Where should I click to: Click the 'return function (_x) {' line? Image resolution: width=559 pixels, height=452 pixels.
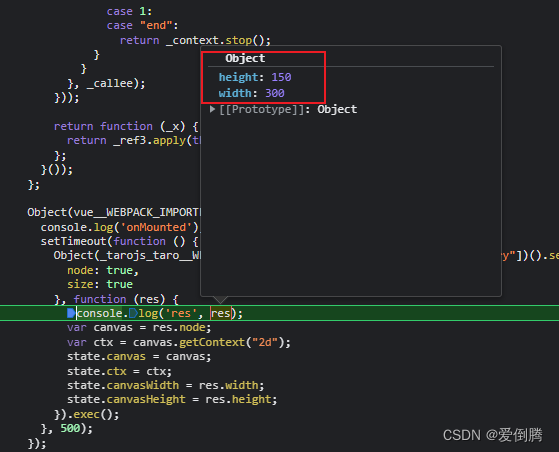[x=126, y=126]
